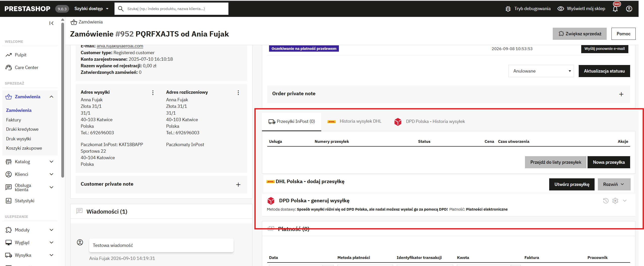The width and height of the screenshot is (644, 266).
Task: Click the debug mode bug icon
Action: point(508,9)
